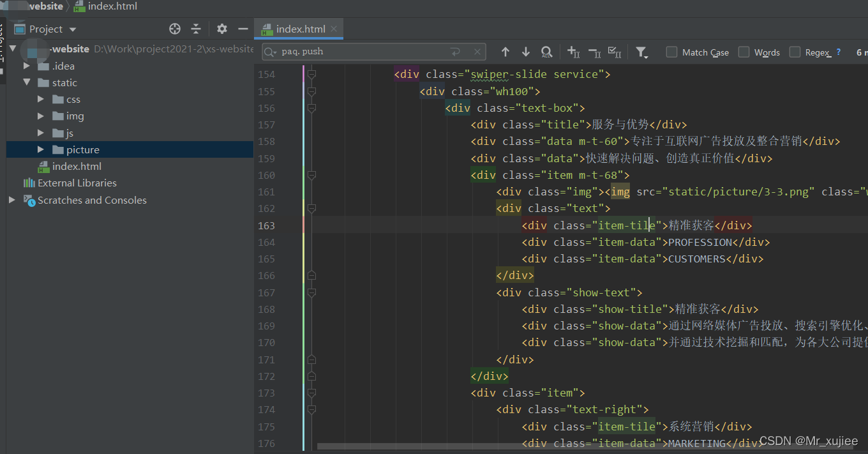
Task: Expand the .idea folder arrow
Action: pyautogui.click(x=27, y=66)
